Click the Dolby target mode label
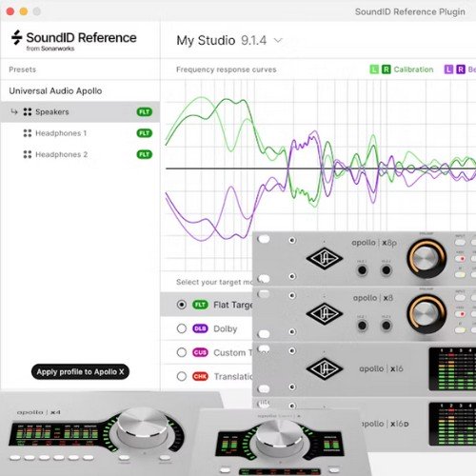This screenshot has width=476, height=476. [x=226, y=328]
